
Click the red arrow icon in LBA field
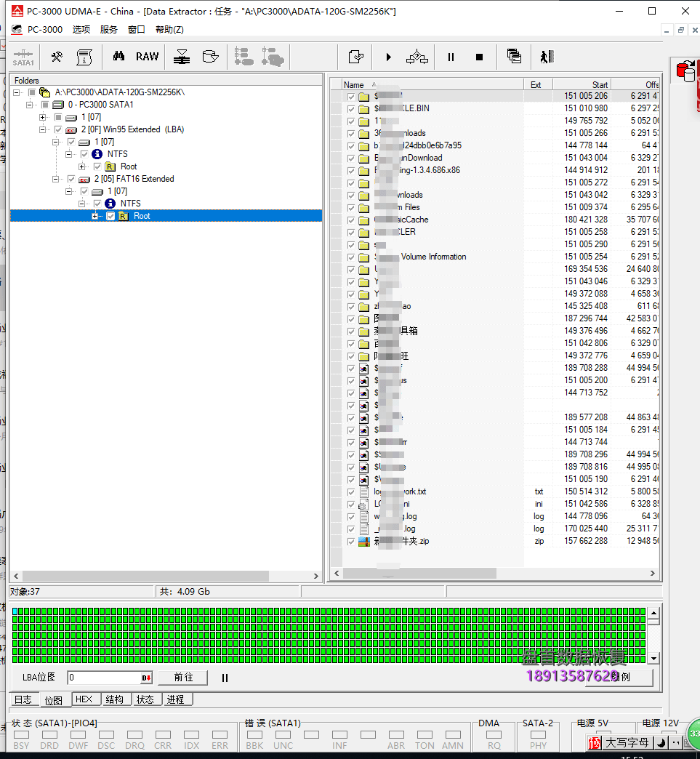click(x=145, y=678)
